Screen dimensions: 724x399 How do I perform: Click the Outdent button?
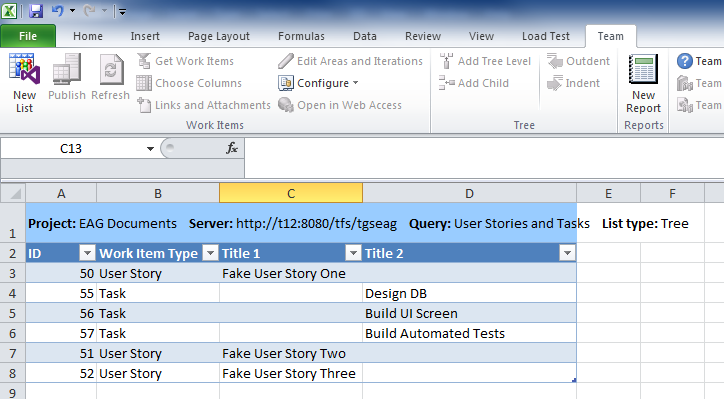[578, 61]
